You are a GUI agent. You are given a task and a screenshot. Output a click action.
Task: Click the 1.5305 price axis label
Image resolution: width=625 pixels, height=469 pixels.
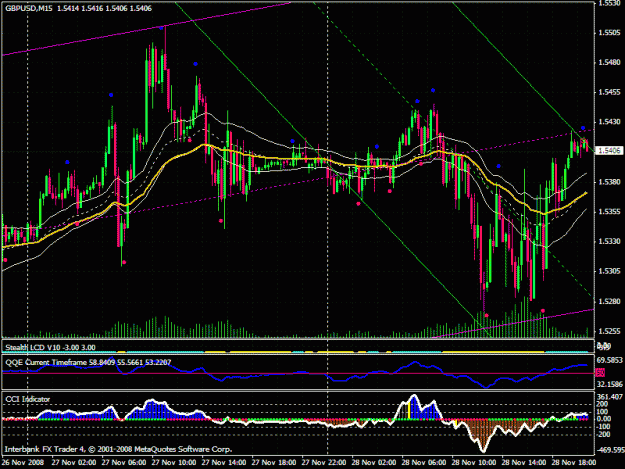609,271
